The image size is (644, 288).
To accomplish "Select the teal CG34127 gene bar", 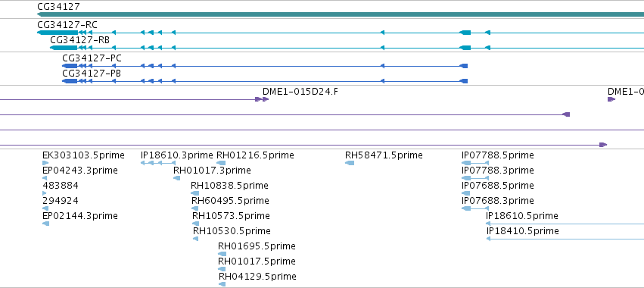I will point(341,14).
